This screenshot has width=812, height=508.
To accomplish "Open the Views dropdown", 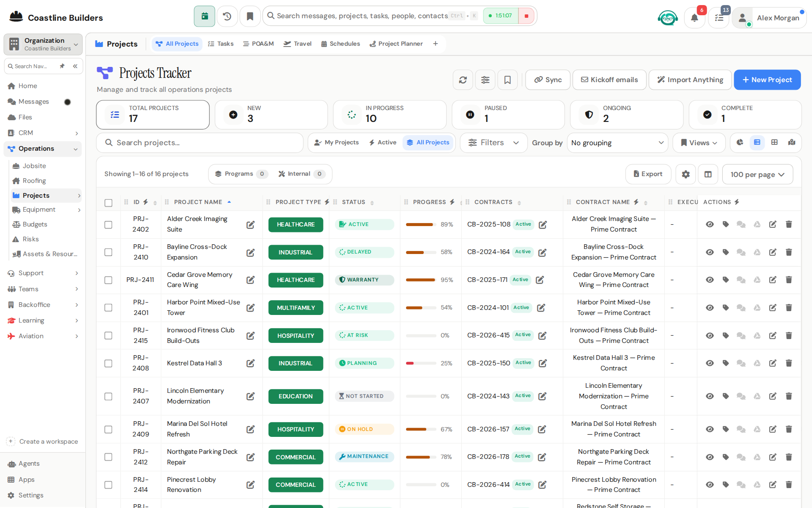I will (699, 143).
